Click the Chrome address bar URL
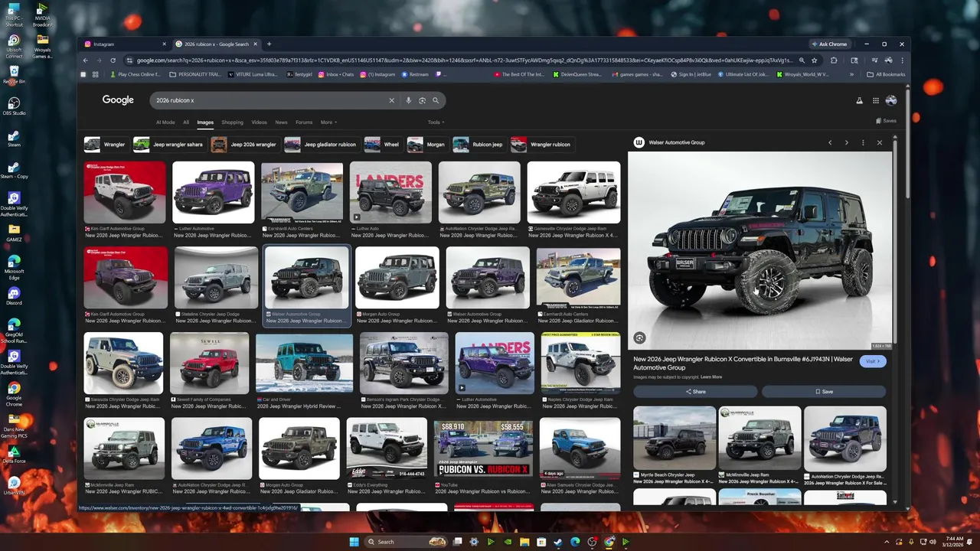 pyautogui.click(x=465, y=60)
